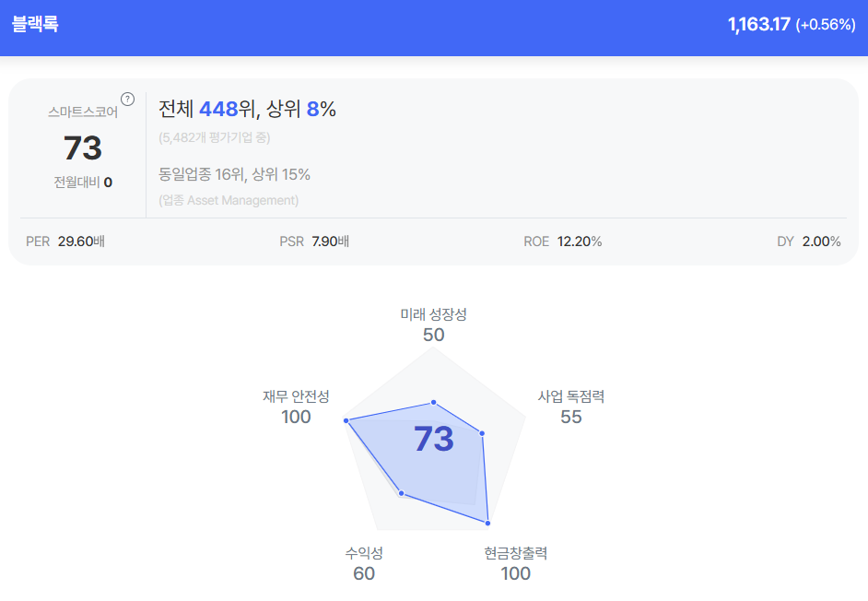Screen dimensions: 868x601
Task: Select the 재무 안전성 radar label
Action: (296, 396)
